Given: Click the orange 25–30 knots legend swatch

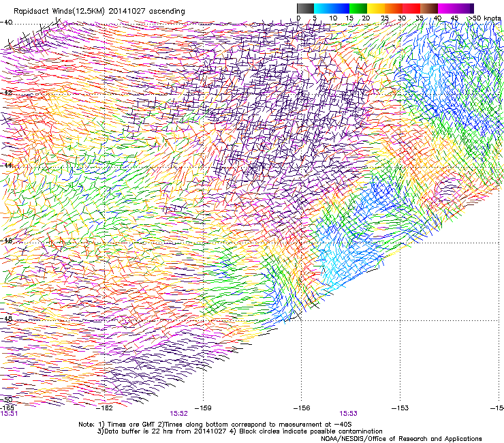Looking at the screenshot, I should pos(394,8).
